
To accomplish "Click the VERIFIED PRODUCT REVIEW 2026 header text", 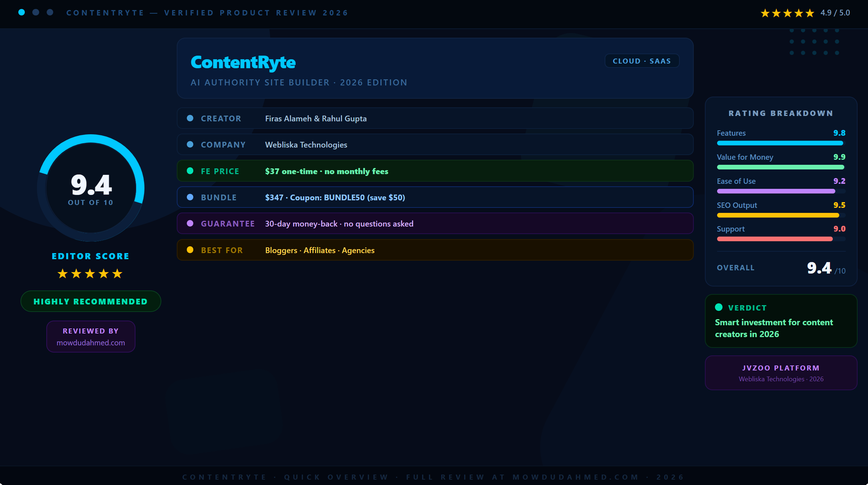I will coord(256,13).
